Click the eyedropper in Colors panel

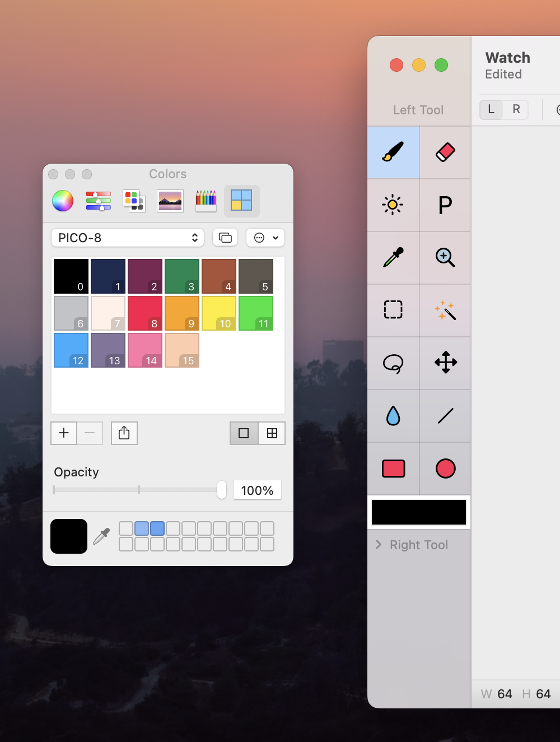[101, 536]
